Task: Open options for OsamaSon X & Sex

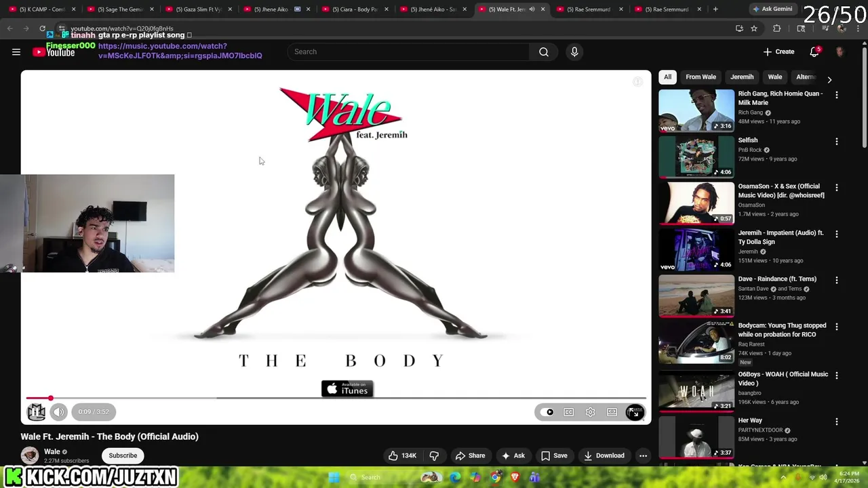Action: click(836, 188)
